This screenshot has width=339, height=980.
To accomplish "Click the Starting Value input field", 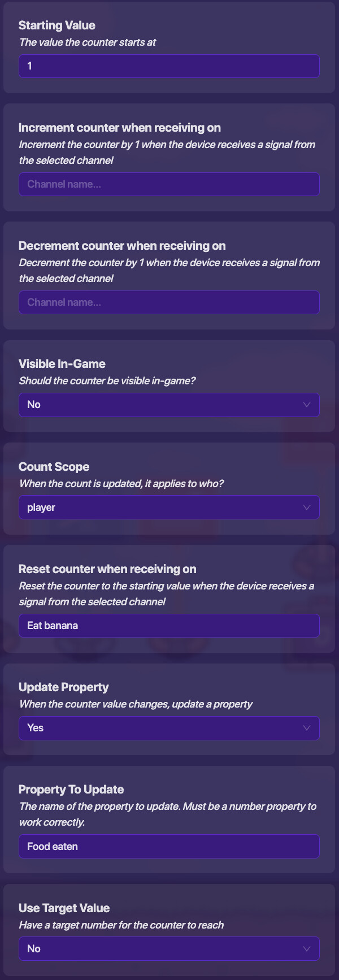I will pos(169,66).
